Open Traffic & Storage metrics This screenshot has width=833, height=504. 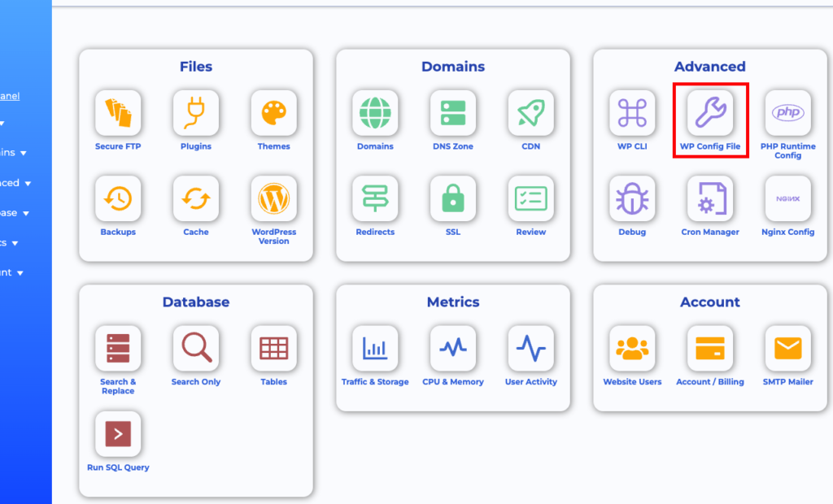pyautogui.click(x=375, y=349)
